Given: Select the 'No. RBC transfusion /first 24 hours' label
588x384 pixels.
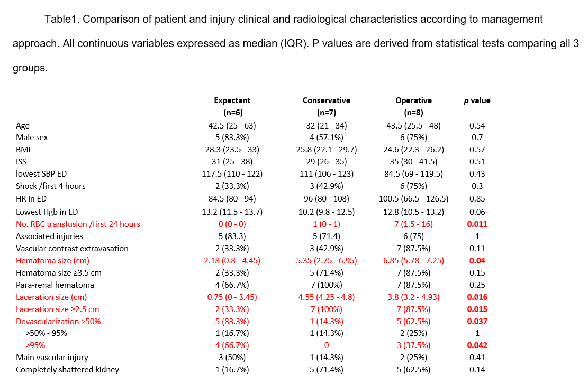Looking at the screenshot, I should 78,224.
